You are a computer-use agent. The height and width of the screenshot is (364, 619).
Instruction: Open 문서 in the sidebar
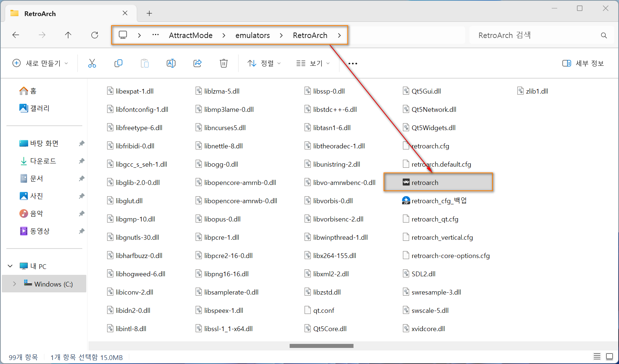[31, 178]
